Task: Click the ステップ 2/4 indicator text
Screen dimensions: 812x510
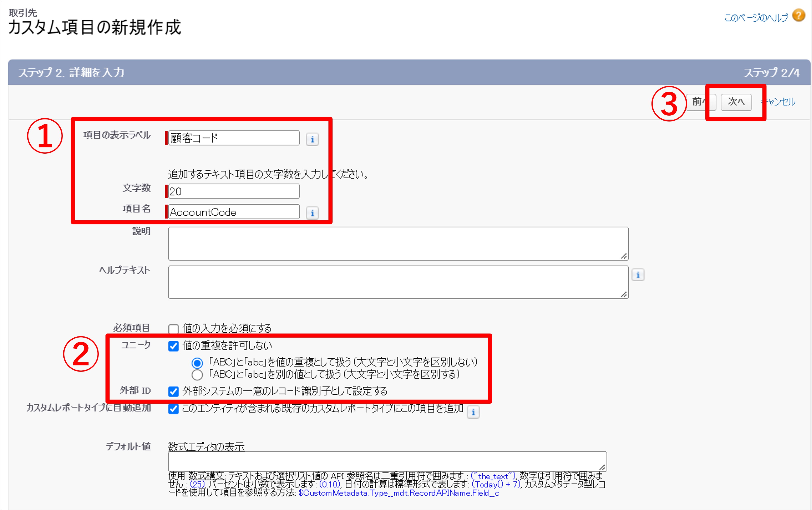Action: click(771, 72)
